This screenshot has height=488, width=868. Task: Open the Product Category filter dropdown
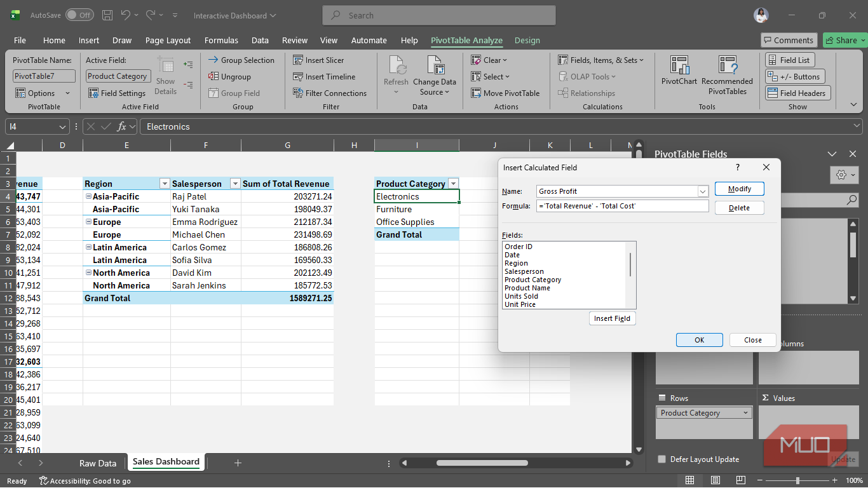453,184
